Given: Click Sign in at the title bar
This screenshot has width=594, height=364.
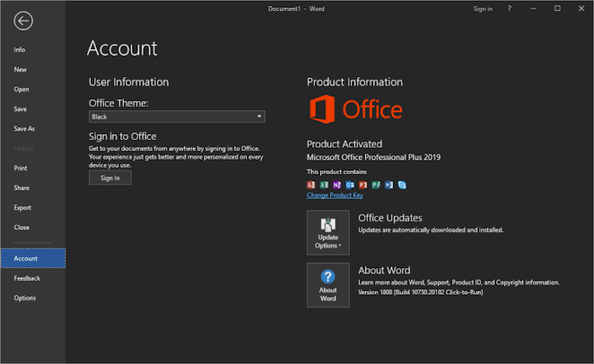Looking at the screenshot, I should pos(483,8).
